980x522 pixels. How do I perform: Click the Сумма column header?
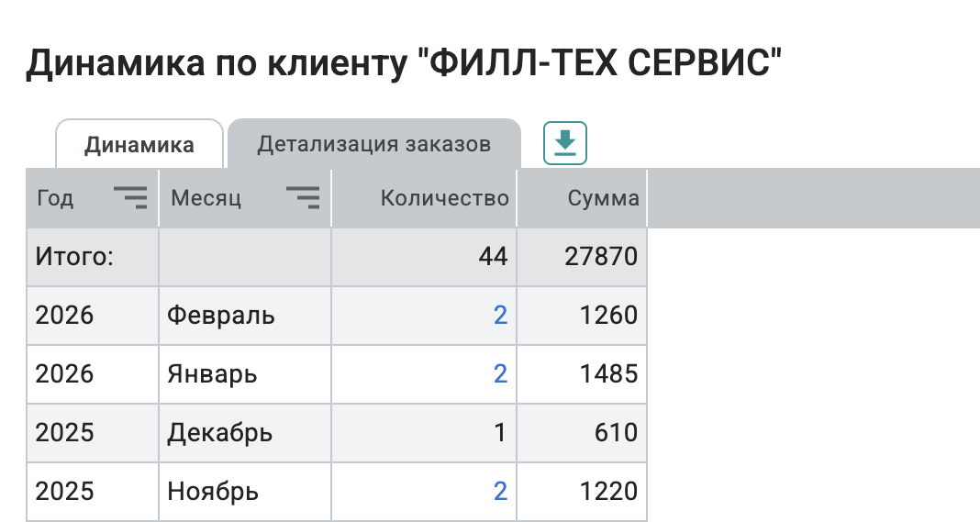[x=603, y=198]
